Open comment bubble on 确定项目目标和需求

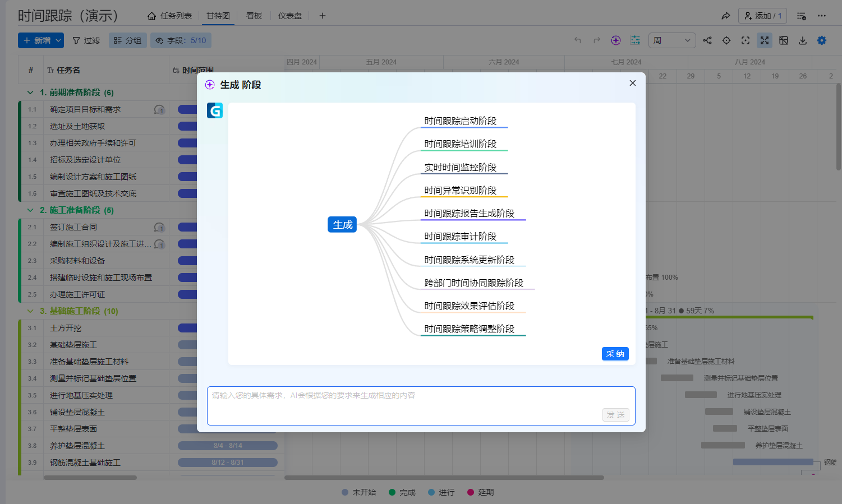(x=160, y=110)
